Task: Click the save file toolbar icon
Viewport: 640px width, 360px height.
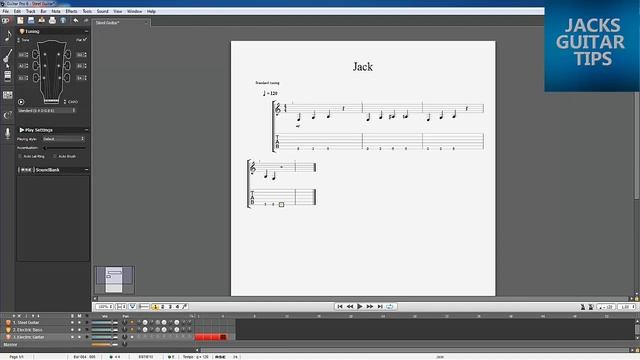Action: [31, 20]
